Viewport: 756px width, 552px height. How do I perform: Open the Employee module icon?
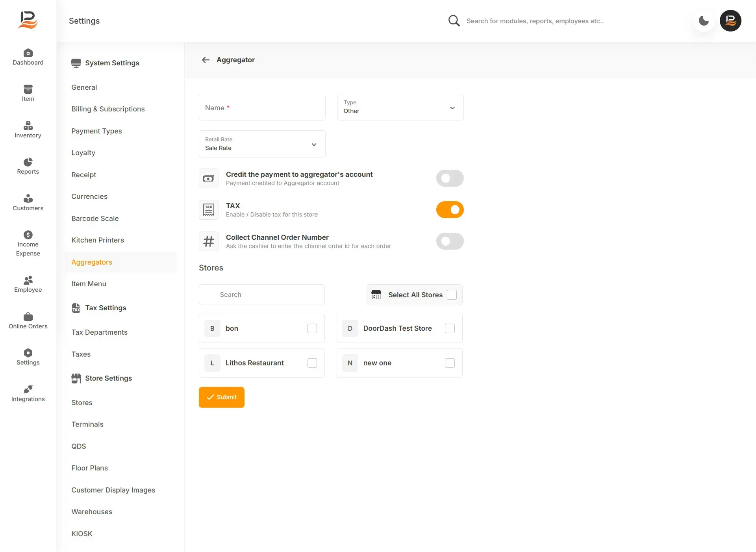(x=28, y=280)
